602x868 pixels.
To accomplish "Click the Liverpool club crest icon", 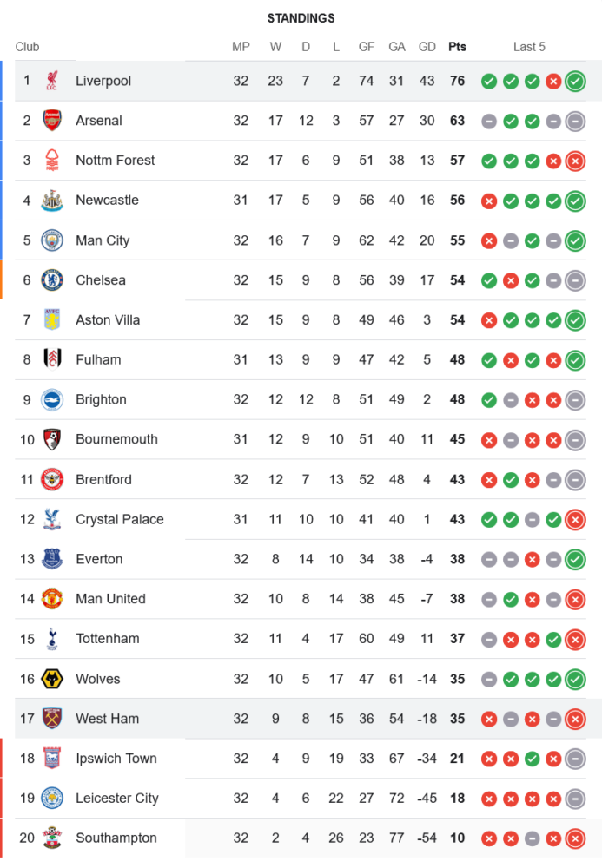I will coord(52,81).
